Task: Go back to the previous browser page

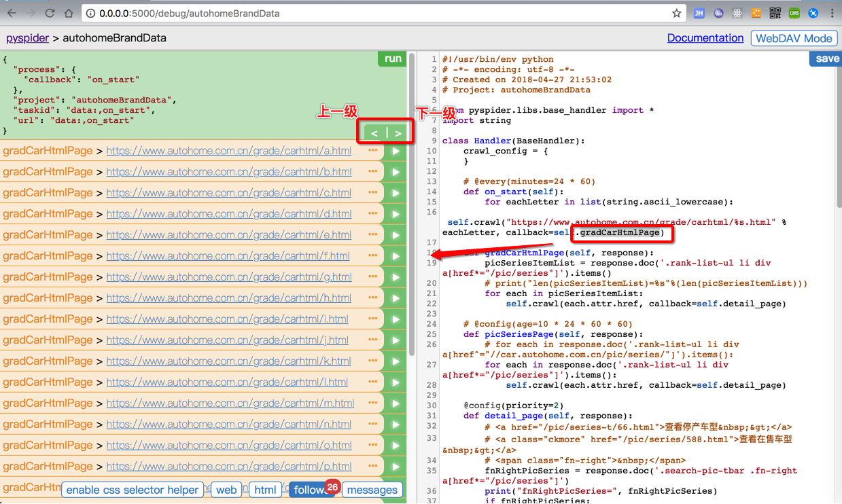Action: pos(12,13)
